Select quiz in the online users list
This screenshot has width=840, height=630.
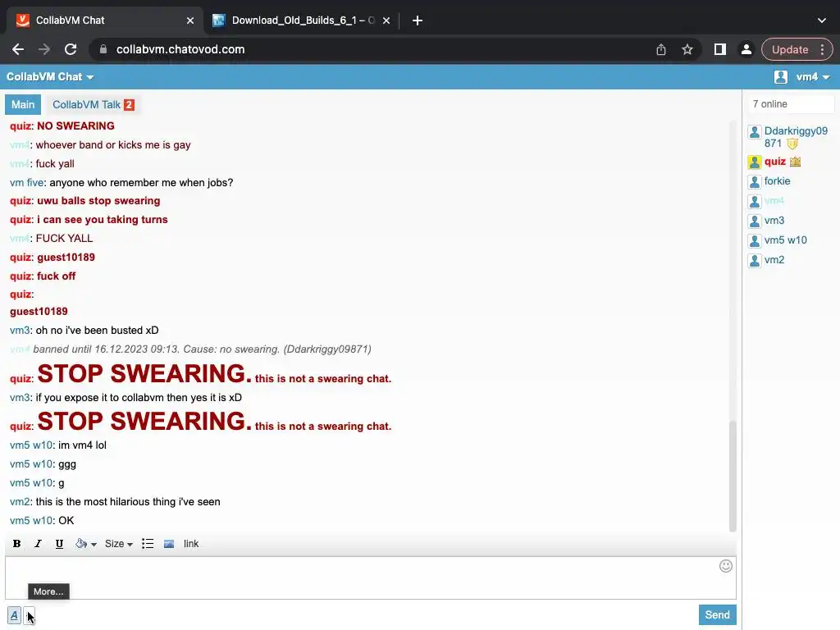pyautogui.click(x=774, y=162)
